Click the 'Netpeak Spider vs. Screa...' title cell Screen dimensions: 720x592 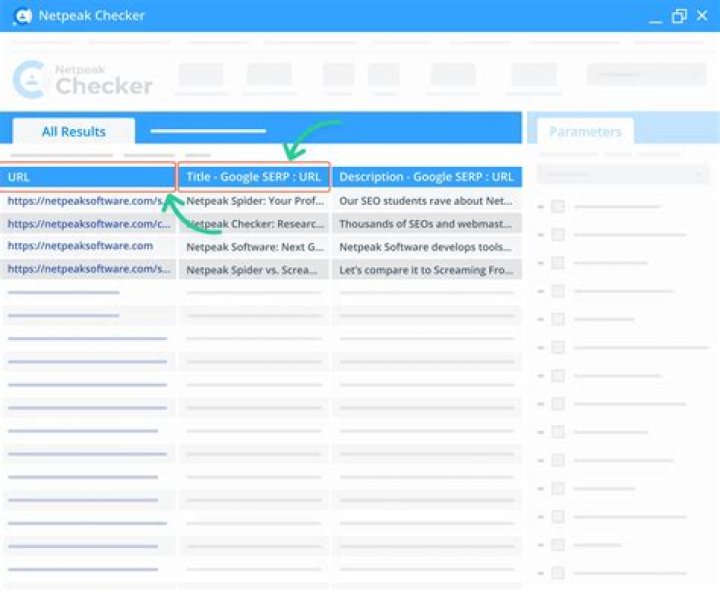[x=254, y=269]
